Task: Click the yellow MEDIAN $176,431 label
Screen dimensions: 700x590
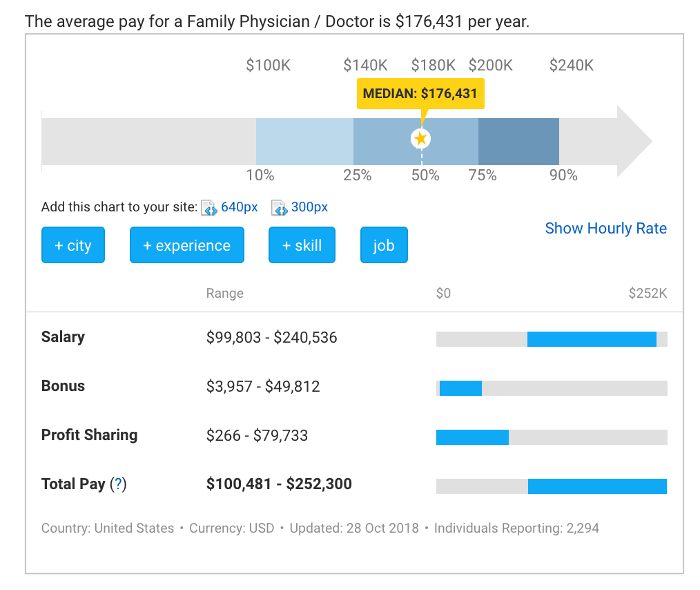Action: tap(420, 93)
